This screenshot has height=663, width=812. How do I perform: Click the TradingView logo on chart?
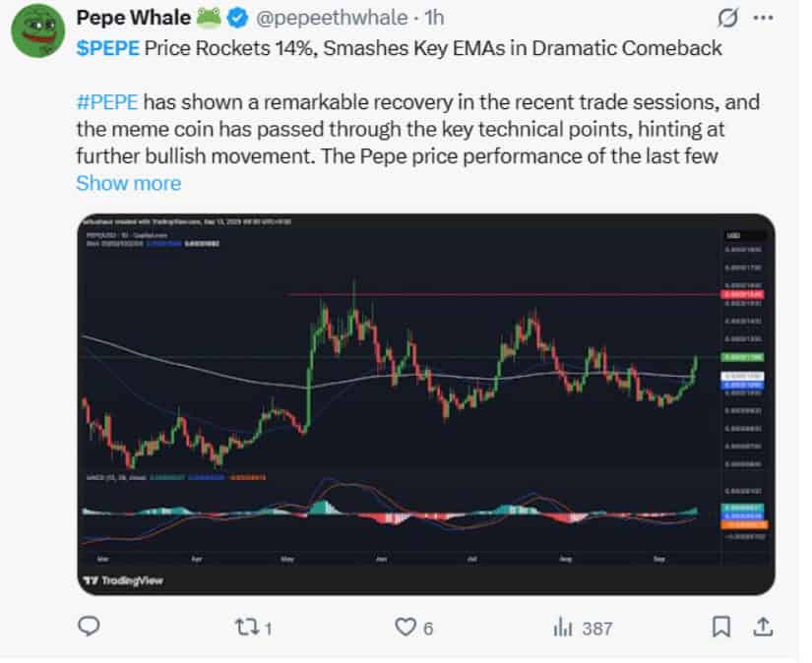click(123, 580)
